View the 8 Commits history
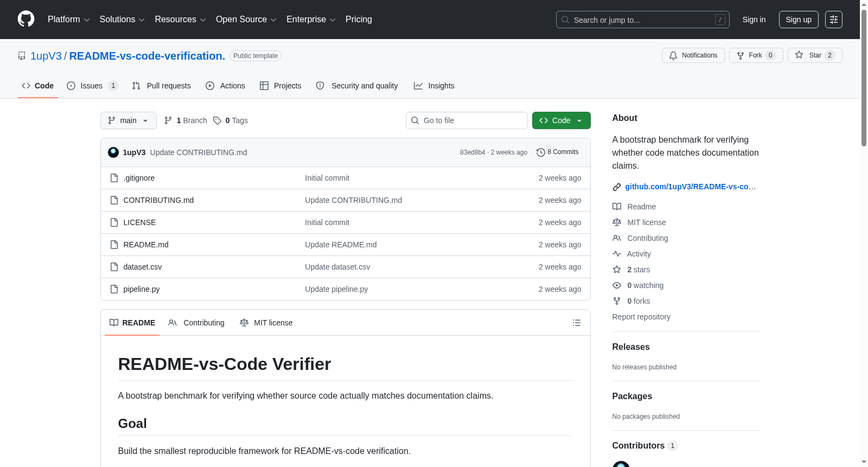868x467 pixels. (558, 152)
